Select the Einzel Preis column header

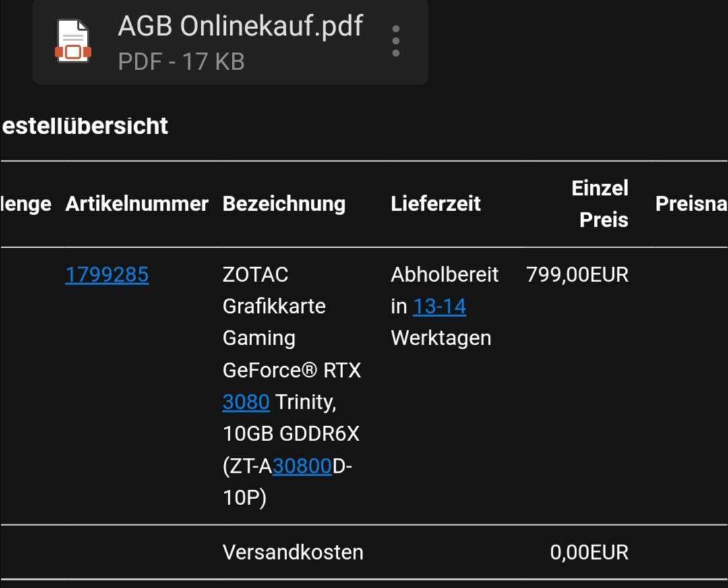tap(599, 204)
